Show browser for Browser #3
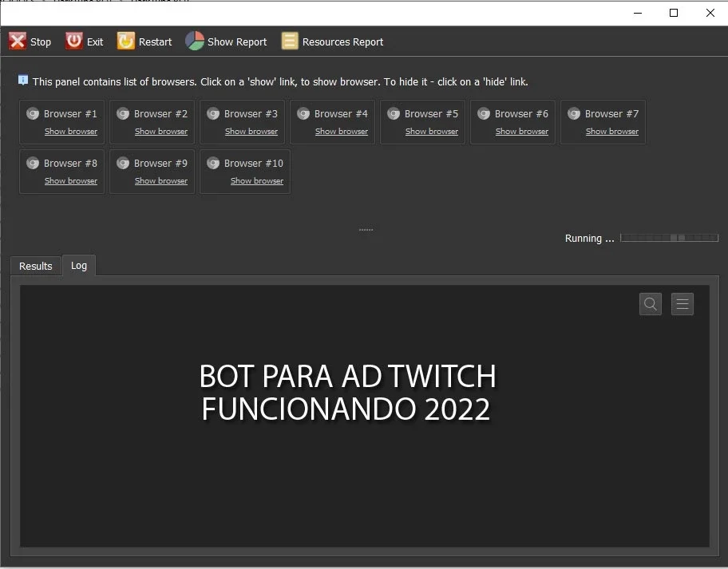The height and width of the screenshot is (569, 728). coord(251,132)
